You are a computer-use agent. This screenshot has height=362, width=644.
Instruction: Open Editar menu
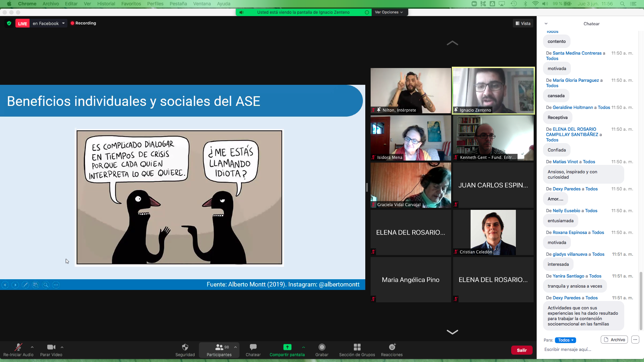coord(71,4)
